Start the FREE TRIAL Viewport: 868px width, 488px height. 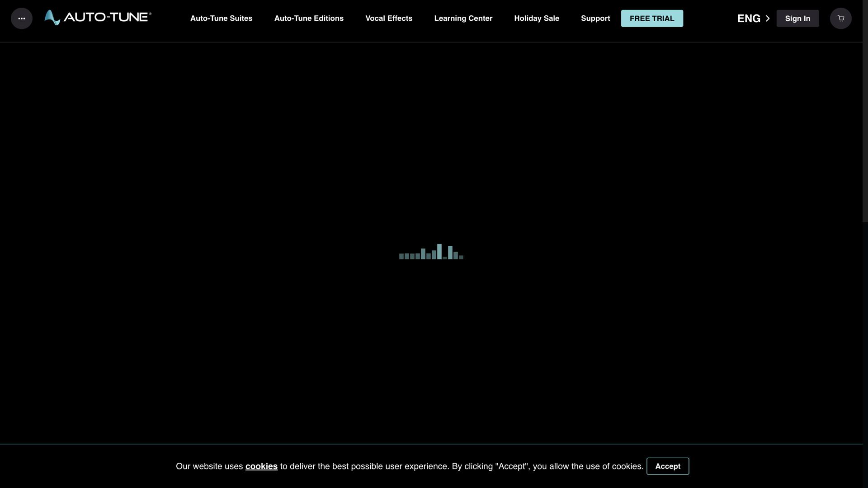coord(652,19)
